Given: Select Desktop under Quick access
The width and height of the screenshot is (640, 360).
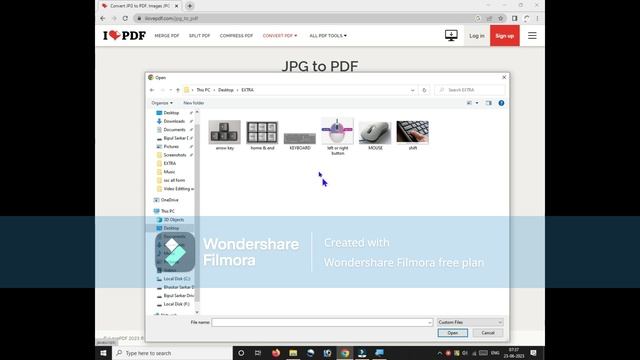Looking at the screenshot, I should [171, 113].
